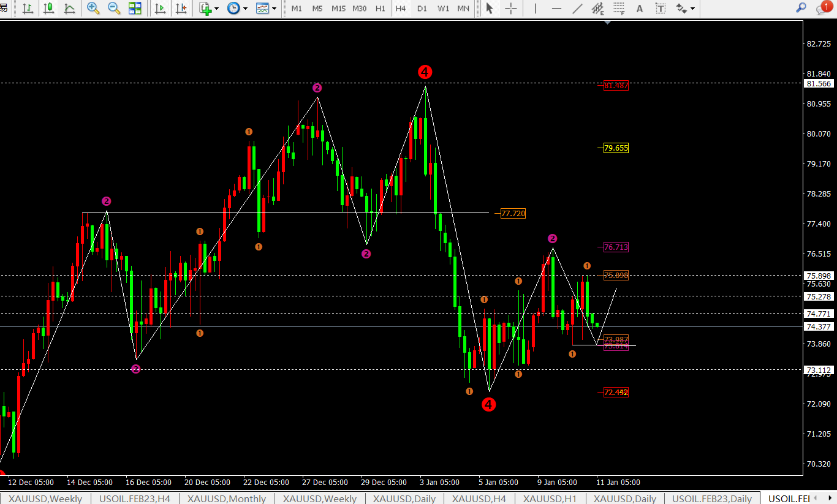
Task: Toggle the chart shift button
Action: tap(181, 9)
